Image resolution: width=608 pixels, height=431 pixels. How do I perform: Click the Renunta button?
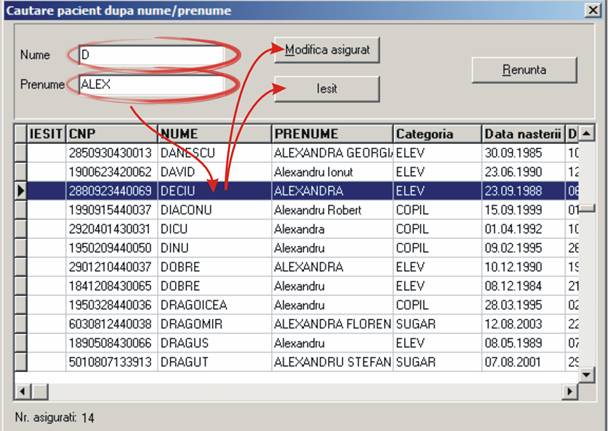point(524,70)
